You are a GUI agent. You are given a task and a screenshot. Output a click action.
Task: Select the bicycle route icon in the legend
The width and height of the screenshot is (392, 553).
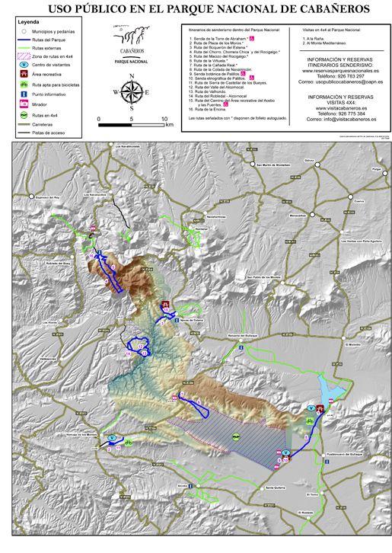(24, 85)
